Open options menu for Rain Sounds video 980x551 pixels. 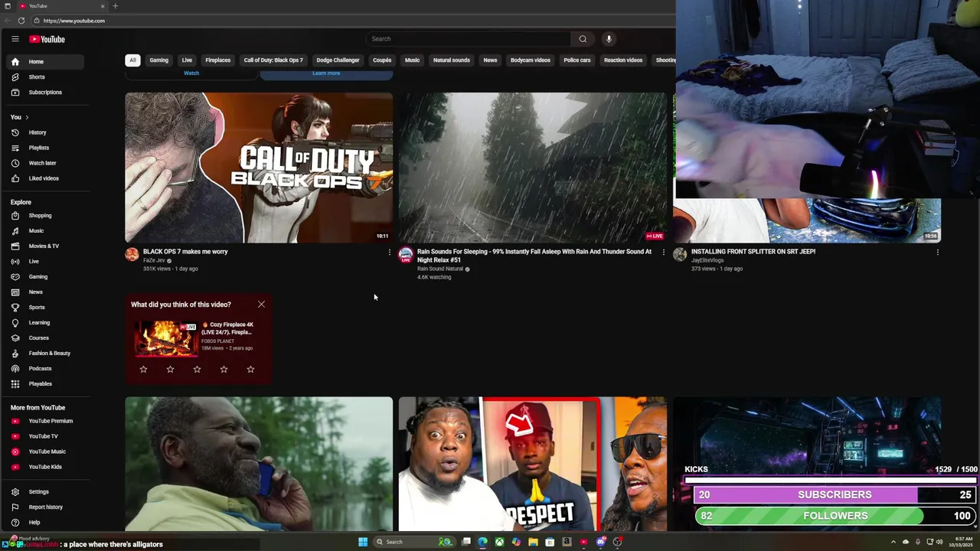coord(663,252)
